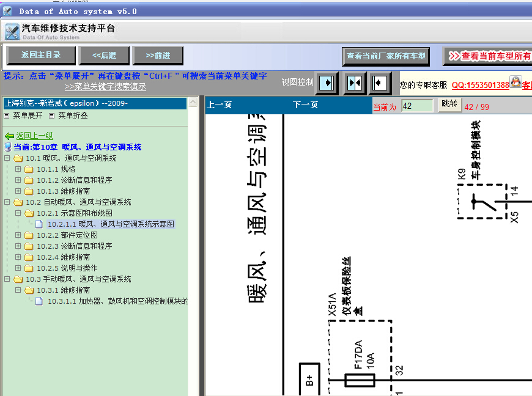This screenshot has height=396, width=532.
Task: Click the page number input field
Action: pos(417,106)
